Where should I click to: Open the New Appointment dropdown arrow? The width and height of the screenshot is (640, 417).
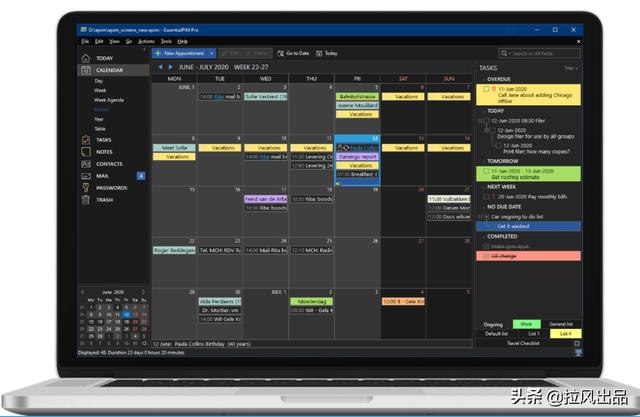pyautogui.click(x=212, y=53)
